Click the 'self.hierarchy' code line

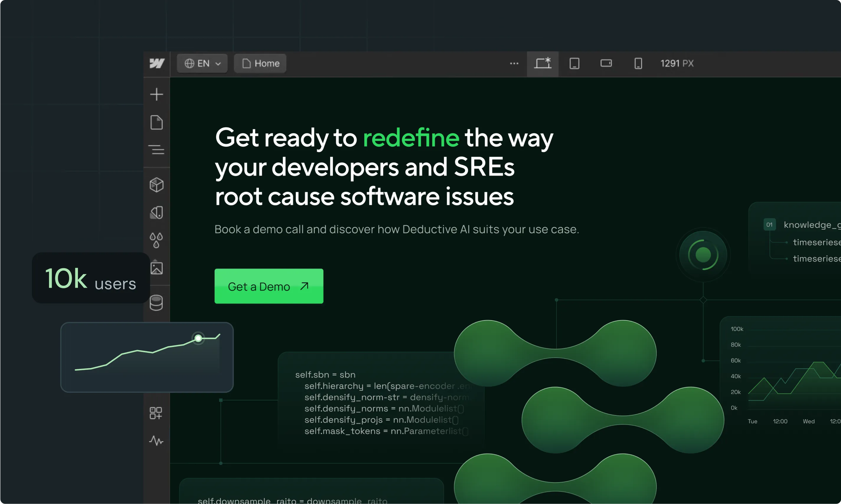(388, 386)
